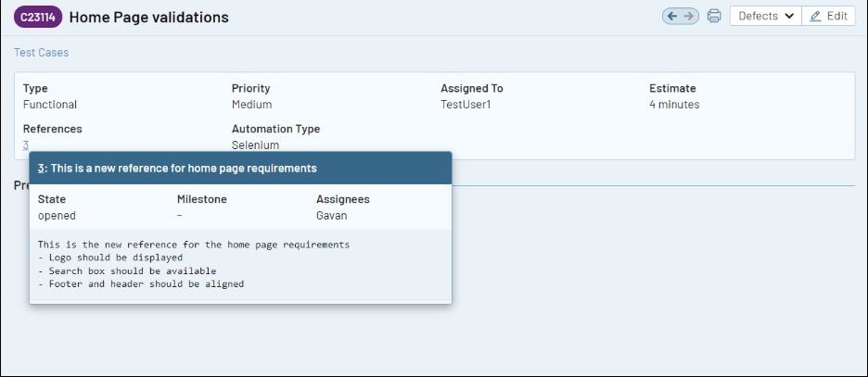
Task: Select the Home Page validations title
Action: [149, 17]
